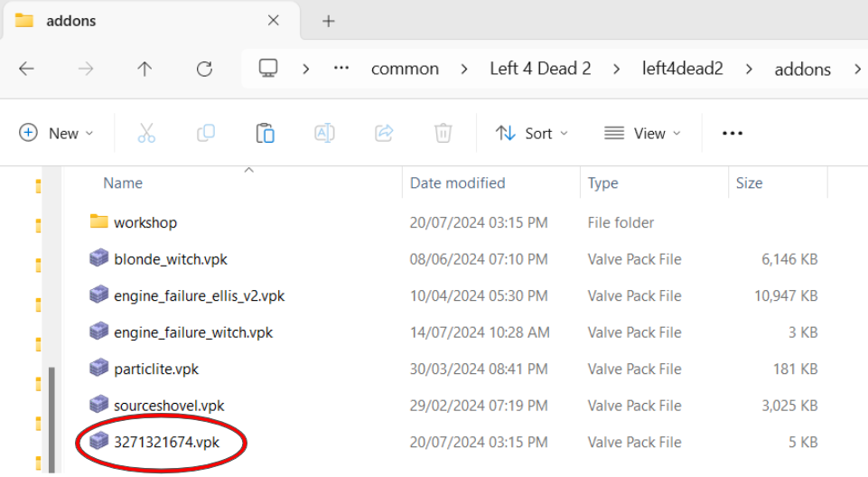Click the 6,146 KB size cell

point(789,259)
